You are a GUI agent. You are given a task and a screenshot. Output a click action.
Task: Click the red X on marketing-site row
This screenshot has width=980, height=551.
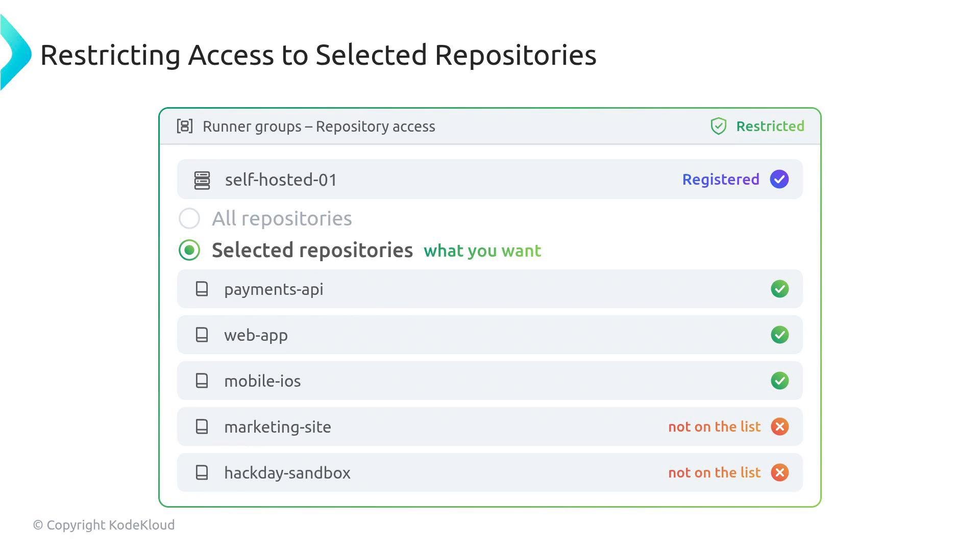coord(779,427)
